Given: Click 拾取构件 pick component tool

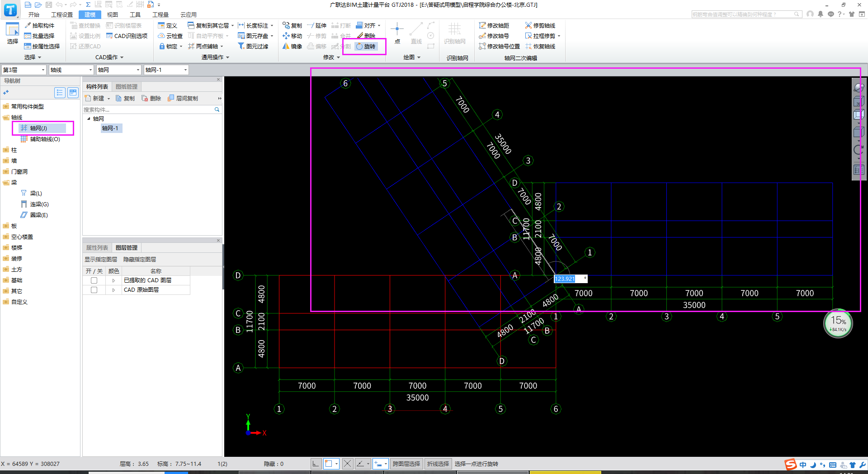Looking at the screenshot, I should [39, 25].
